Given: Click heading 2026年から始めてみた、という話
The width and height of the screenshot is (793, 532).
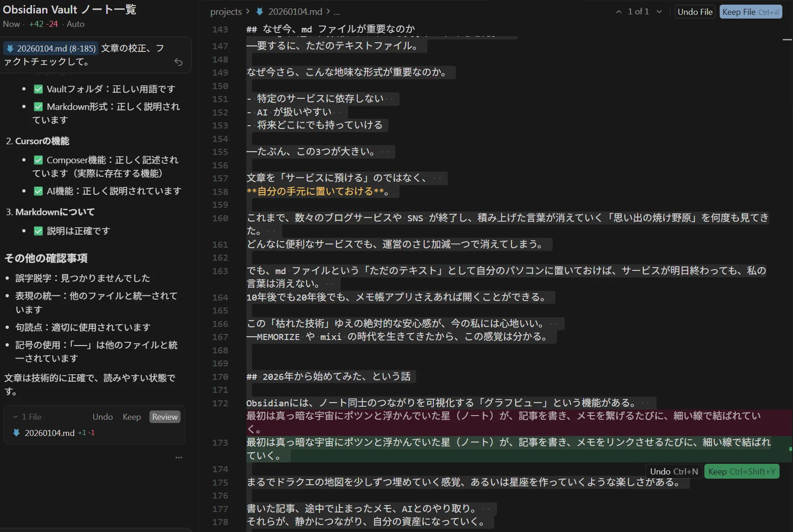Looking at the screenshot, I should [329, 377].
